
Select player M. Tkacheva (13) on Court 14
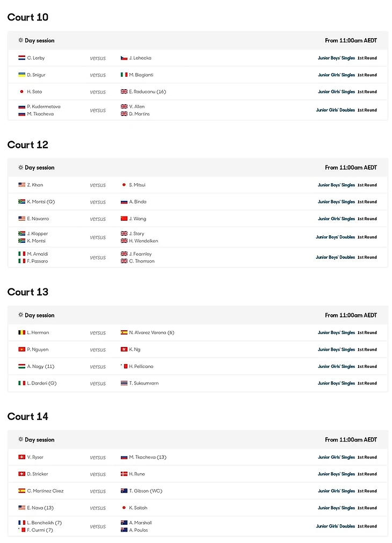pos(148,457)
